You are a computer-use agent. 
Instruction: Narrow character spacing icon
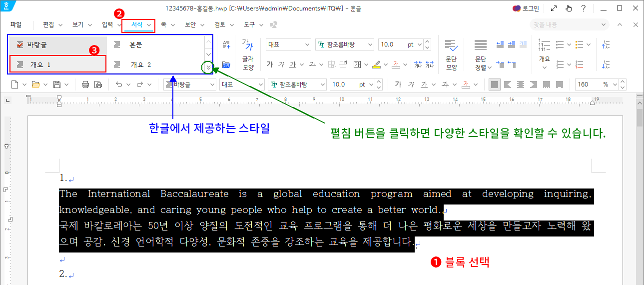[418, 64]
